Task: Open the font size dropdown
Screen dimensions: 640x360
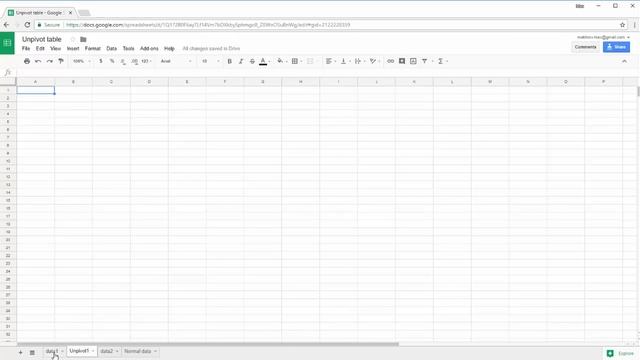Action: (x=210, y=61)
